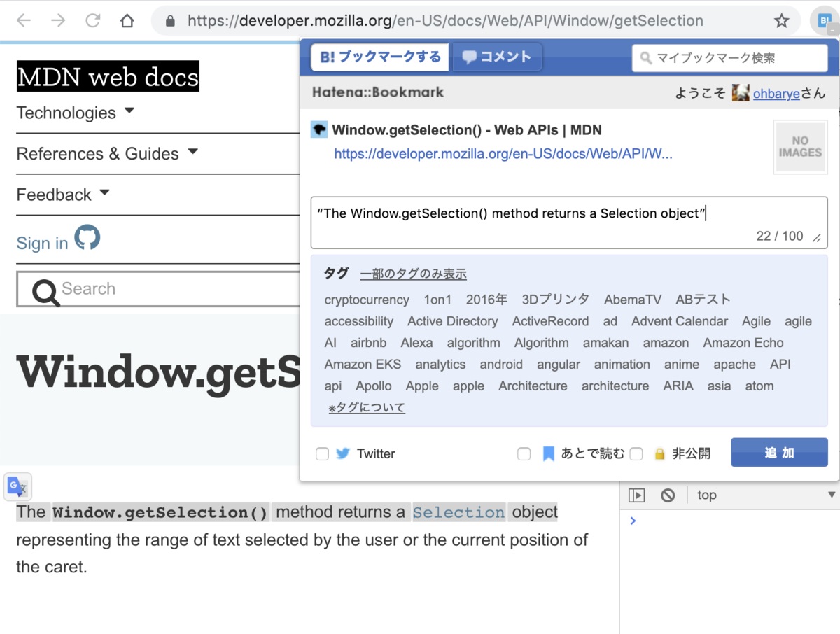Click the padlock icon next to 非公開
The height and width of the screenshot is (634, 840).
point(659,454)
